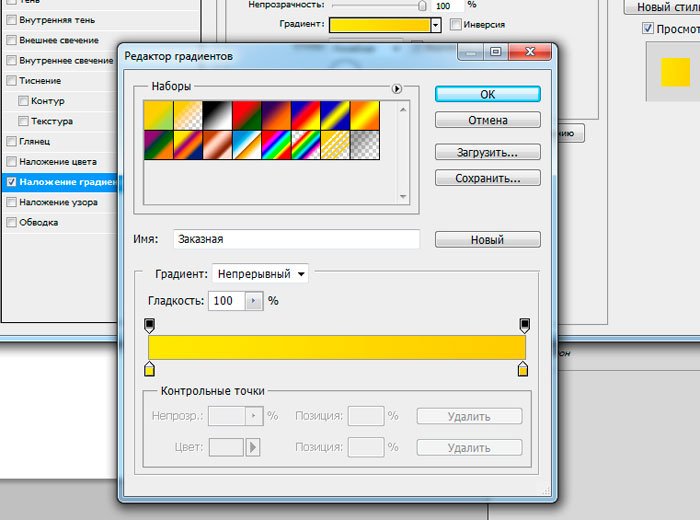Uncheck the Наложение градиента effect
This screenshot has height=520, width=700.
[x=11, y=182]
